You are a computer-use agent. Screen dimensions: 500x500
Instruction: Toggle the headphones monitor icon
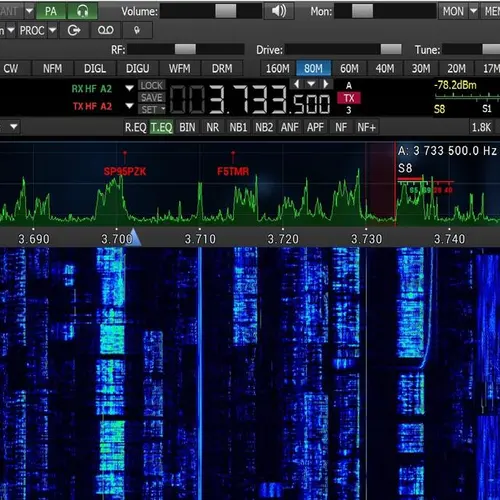point(82,11)
